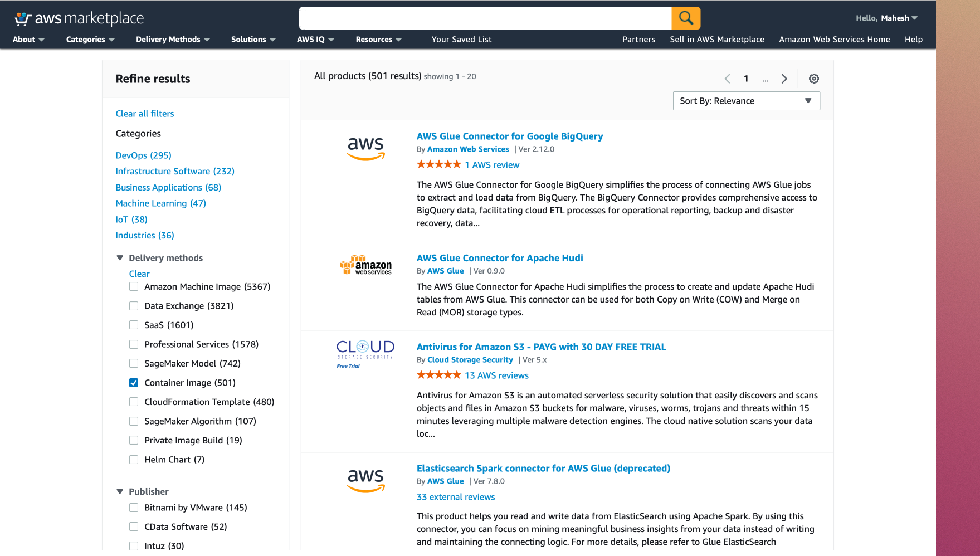This screenshot has height=556, width=980.
Task: Check the Data Exchange filter
Action: (134, 306)
